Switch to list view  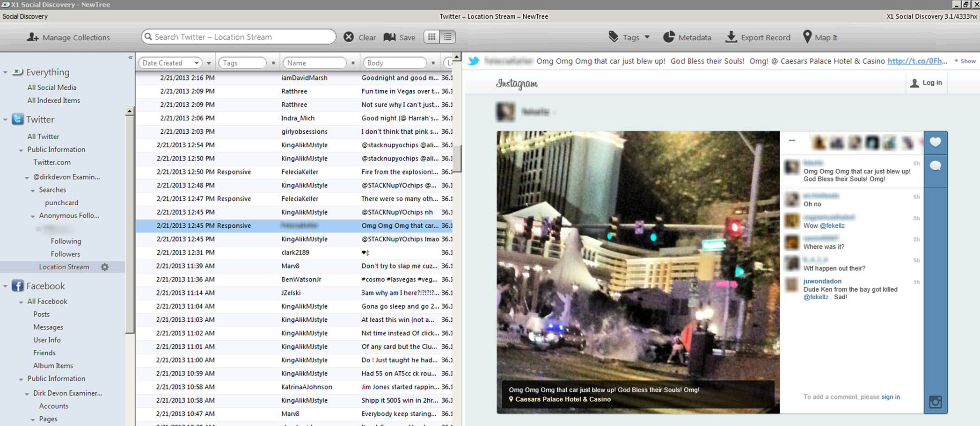click(447, 37)
